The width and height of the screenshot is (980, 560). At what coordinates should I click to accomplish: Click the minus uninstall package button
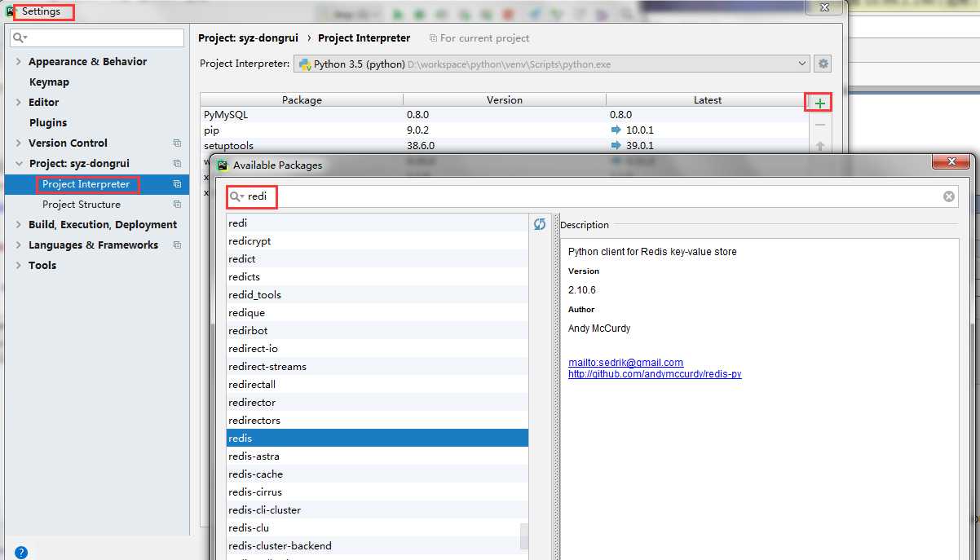point(819,125)
